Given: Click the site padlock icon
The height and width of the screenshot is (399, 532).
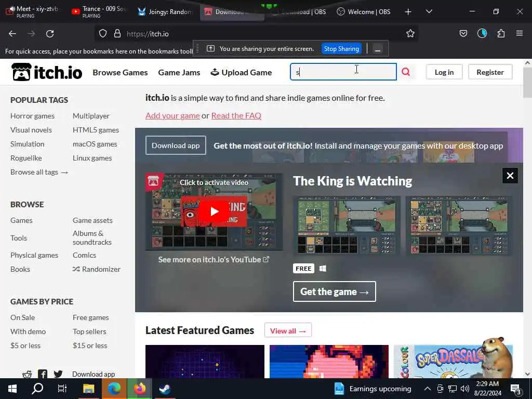Looking at the screenshot, I should point(117,34).
